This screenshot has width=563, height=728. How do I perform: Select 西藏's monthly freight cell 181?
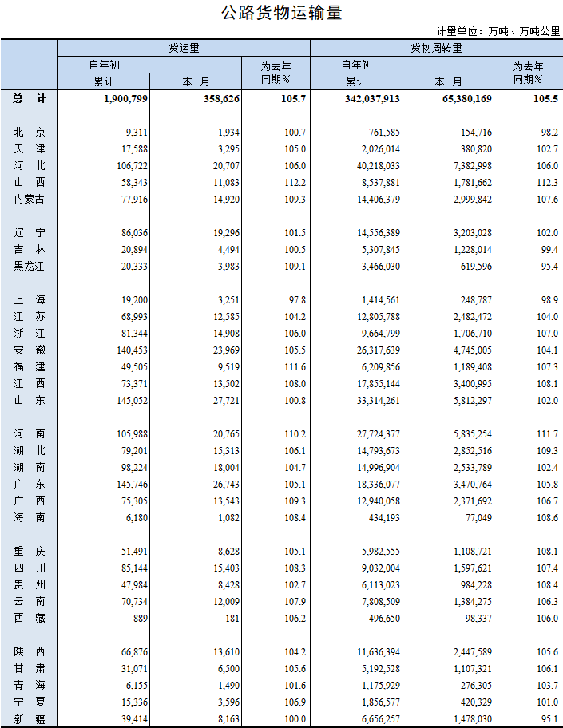point(231,618)
